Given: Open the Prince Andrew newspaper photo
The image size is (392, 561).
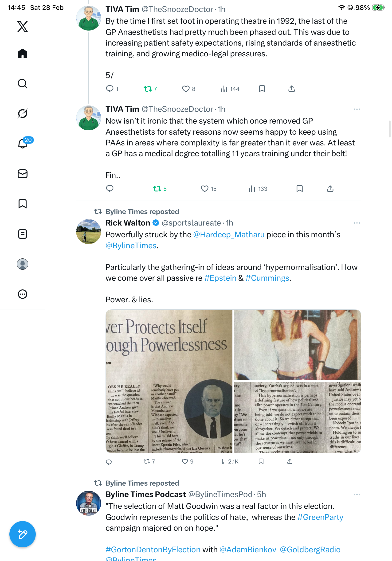Looking at the screenshot, I should [169, 381].
